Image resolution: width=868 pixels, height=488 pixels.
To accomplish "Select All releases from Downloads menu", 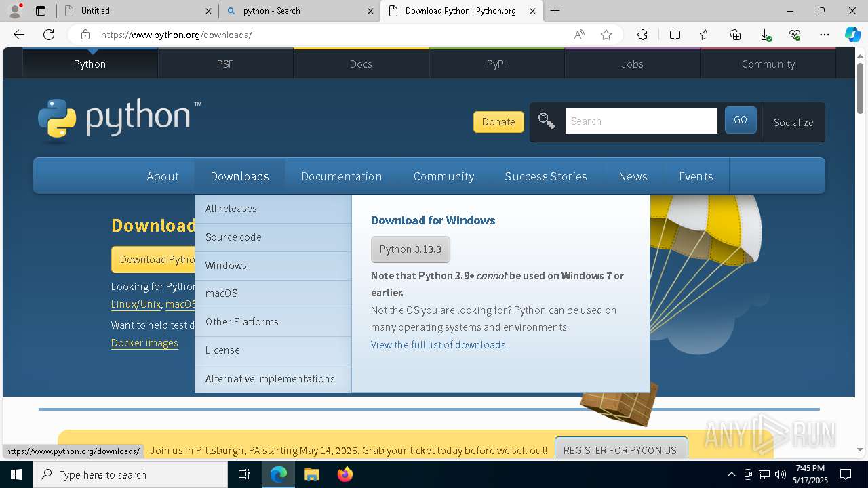I will click(273, 209).
